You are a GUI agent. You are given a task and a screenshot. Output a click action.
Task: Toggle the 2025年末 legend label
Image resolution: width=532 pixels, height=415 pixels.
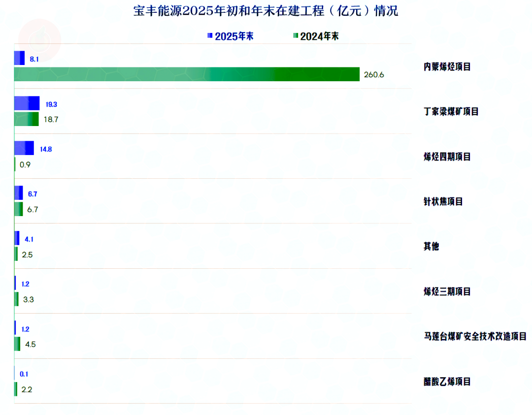[x=234, y=36]
